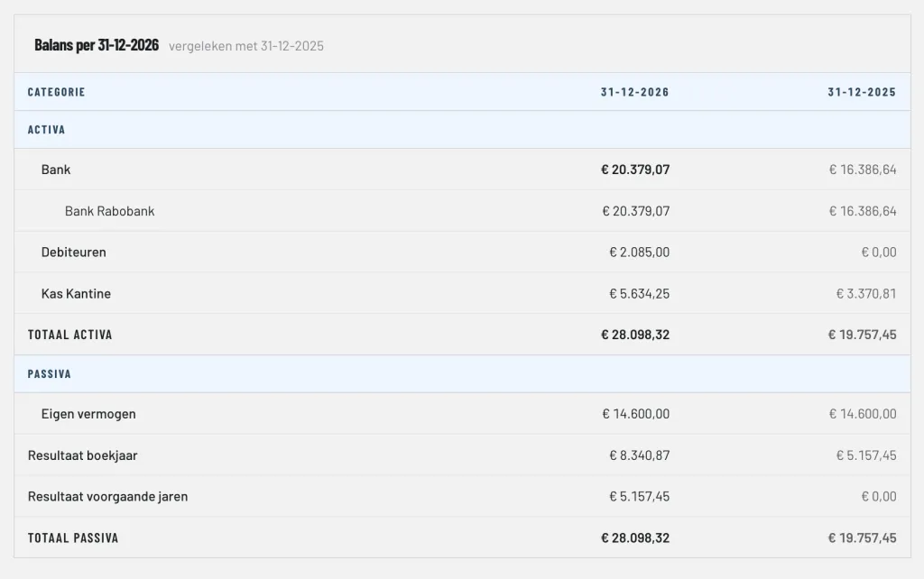The height and width of the screenshot is (579, 924).
Task: Click Kas Kantine amount € 5.634,25
Action: point(640,293)
